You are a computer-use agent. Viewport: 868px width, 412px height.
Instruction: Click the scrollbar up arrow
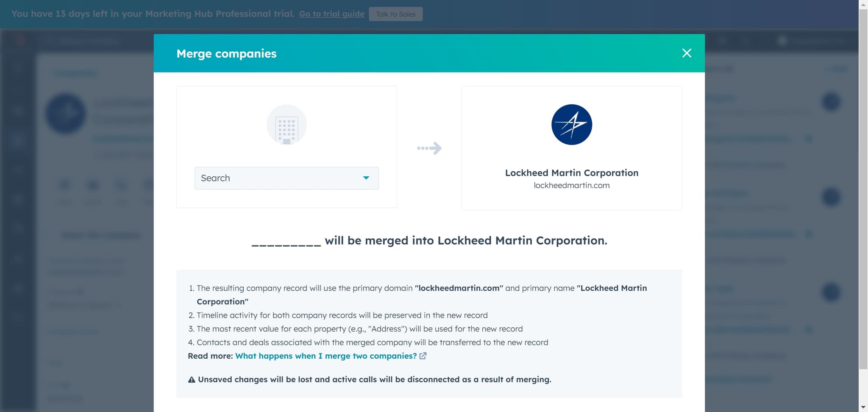(x=863, y=4)
